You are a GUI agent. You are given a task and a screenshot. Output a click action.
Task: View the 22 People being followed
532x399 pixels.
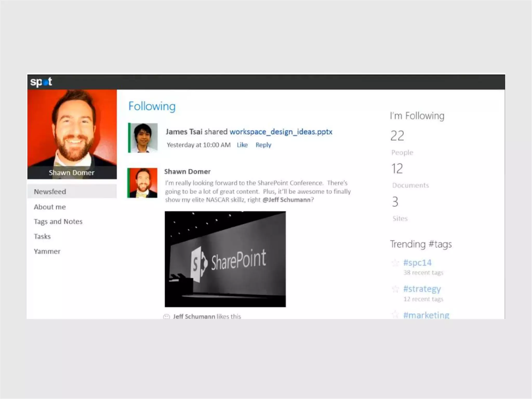[x=397, y=136]
